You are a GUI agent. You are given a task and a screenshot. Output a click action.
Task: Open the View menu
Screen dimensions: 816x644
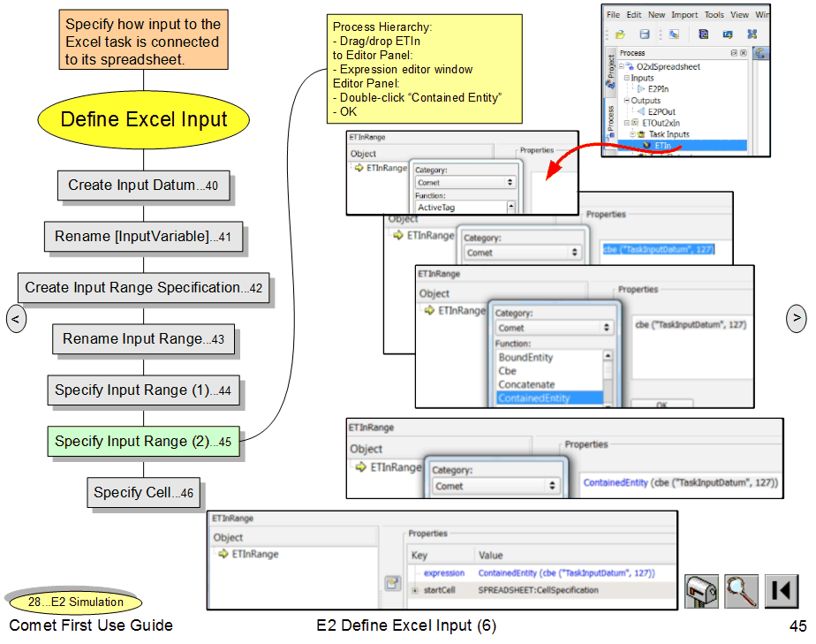click(x=739, y=15)
